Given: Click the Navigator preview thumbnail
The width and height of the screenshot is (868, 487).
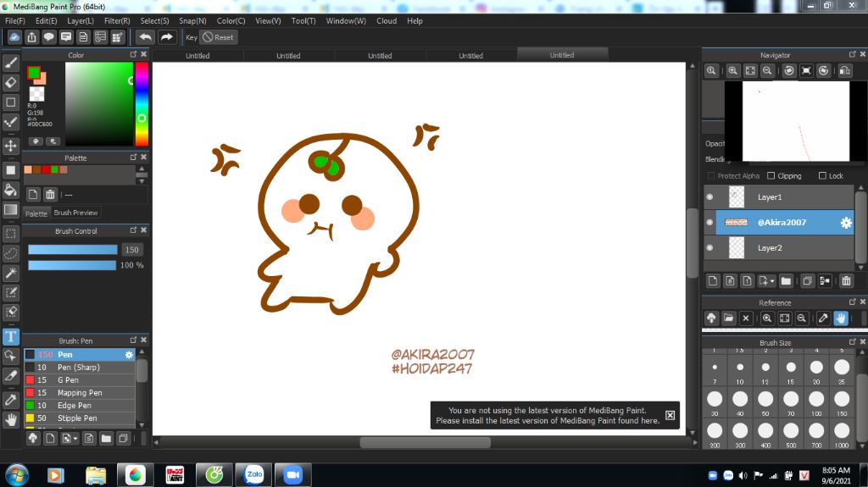Looking at the screenshot, I should point(795,121).
